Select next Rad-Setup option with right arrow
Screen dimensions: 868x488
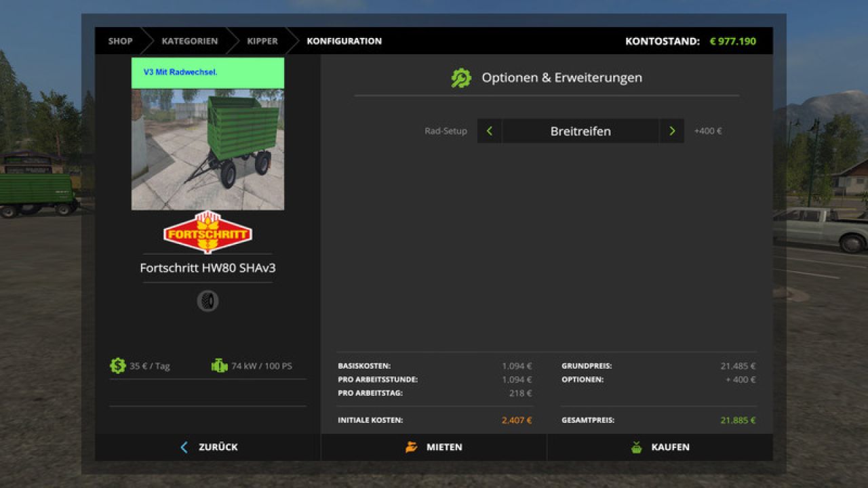coord(671,131)
